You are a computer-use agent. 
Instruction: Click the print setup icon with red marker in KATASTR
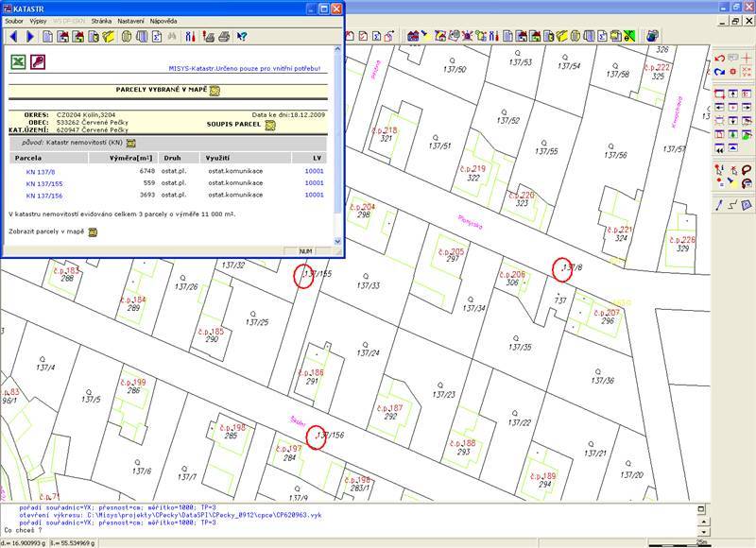point(208,37)
